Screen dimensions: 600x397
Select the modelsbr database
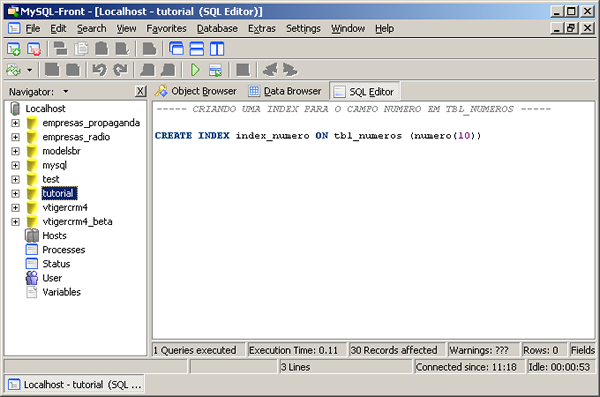[61, 151]
